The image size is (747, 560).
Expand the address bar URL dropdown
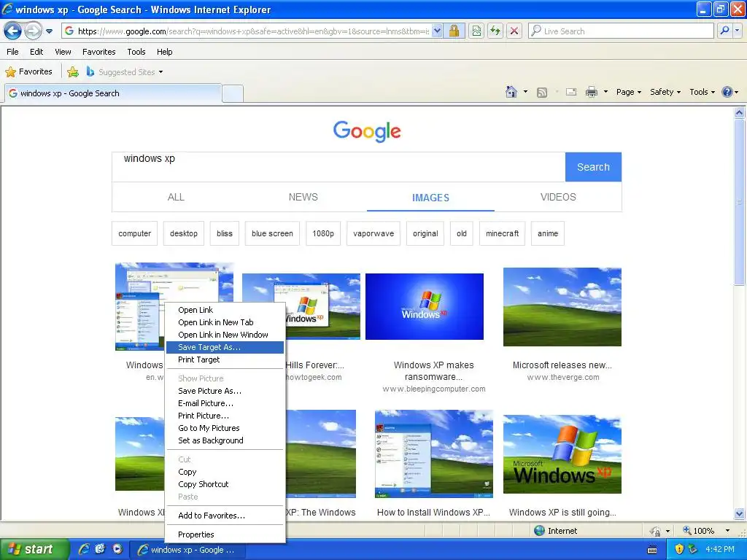coord(437,31)
